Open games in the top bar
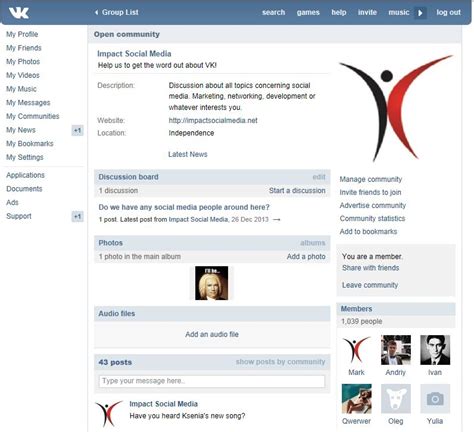474x432 pixels. pos(308,12)
